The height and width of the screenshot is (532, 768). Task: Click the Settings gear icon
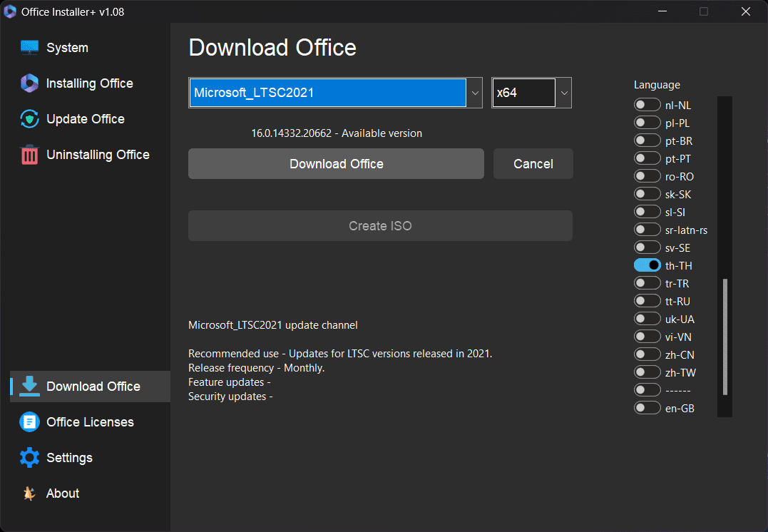pyautogui.click(x=29, y=458)
